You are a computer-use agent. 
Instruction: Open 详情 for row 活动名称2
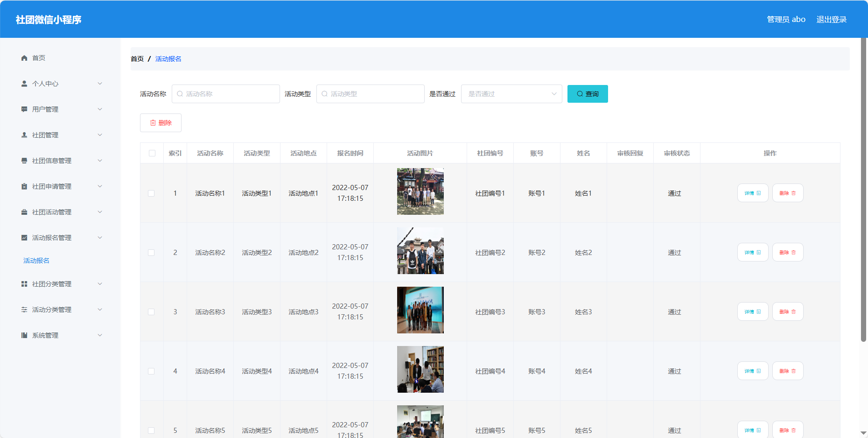(x=753, y=252)
